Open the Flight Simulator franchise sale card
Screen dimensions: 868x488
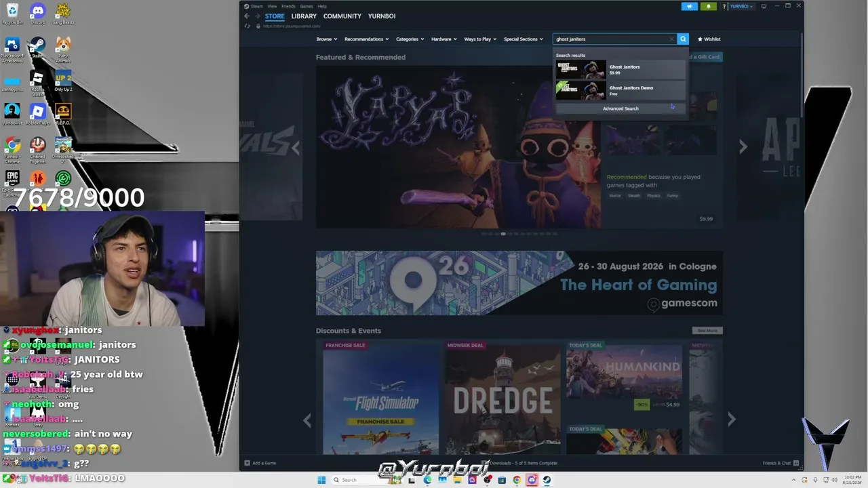381,398
